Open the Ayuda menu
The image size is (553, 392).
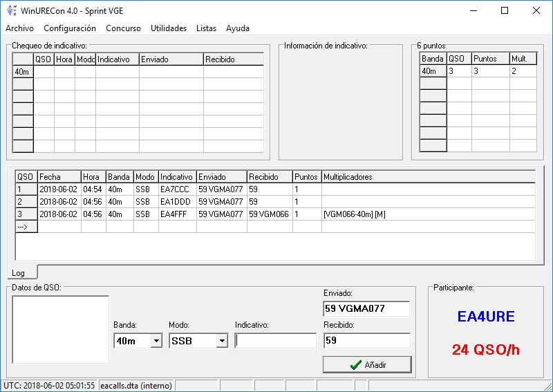coord(238,28)
